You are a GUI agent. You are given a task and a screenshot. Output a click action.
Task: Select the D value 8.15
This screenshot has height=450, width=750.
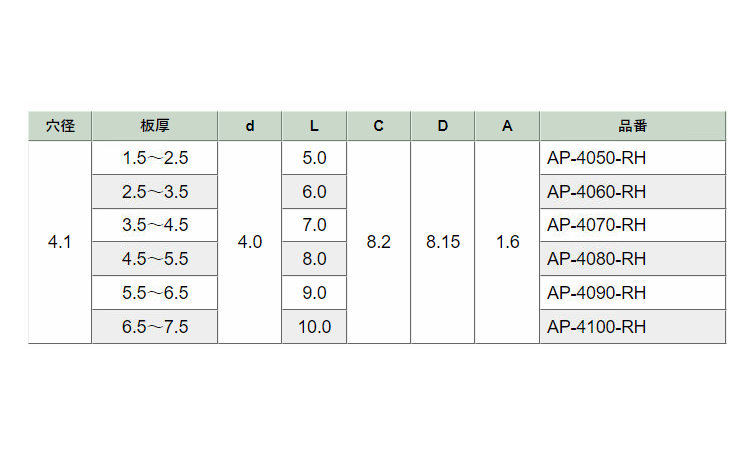pyautogui.click(x=443, y=242)
